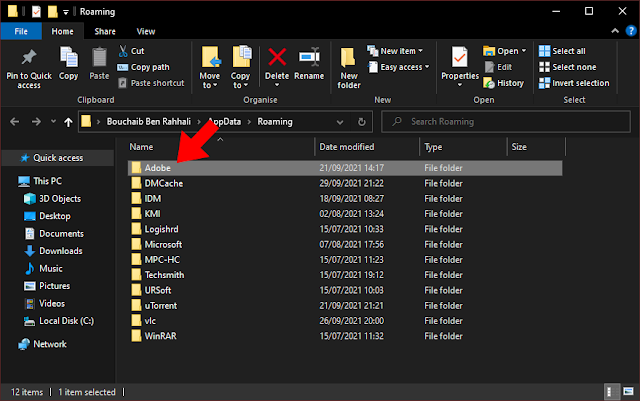
Task: Click the Edit ribbon option
Action: point(498,67)
